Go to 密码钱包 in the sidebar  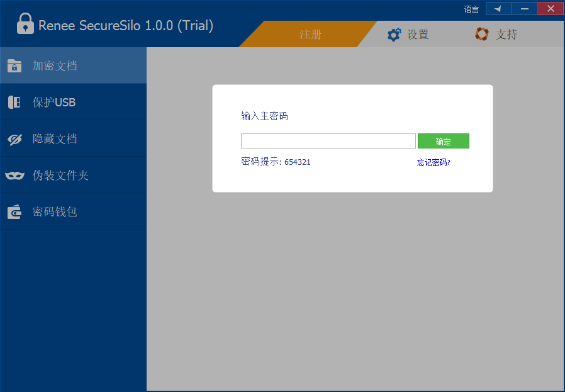pos(73,211)
